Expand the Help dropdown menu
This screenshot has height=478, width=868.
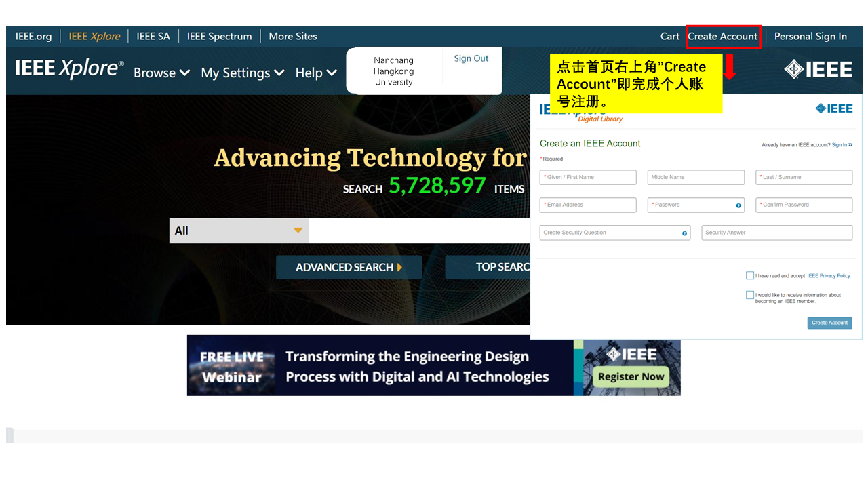pyautogui.click(x=316, y=73)
